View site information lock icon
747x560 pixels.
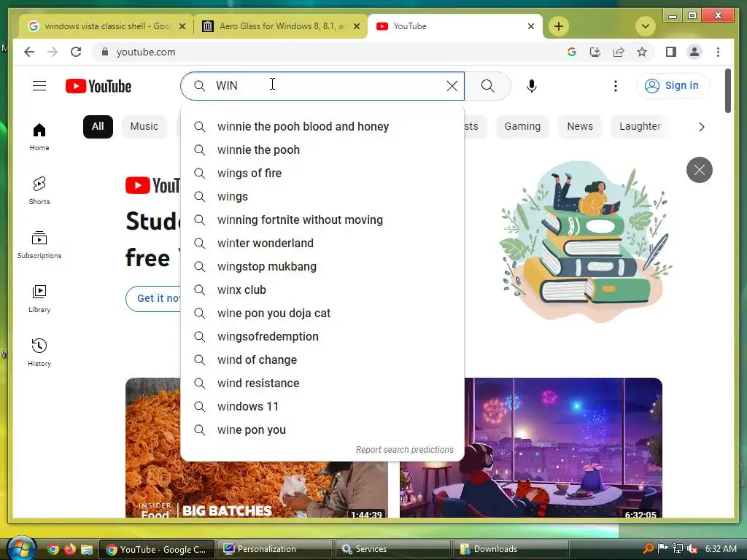pyautogui.click(x=105, y=52)
